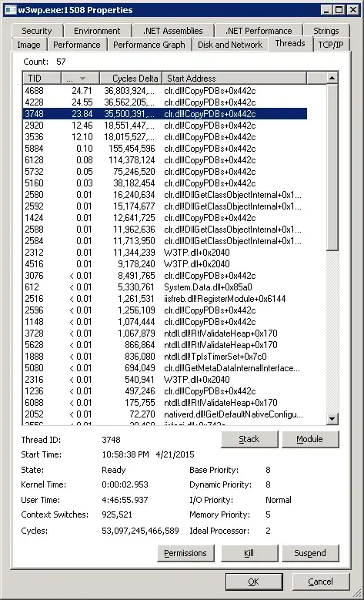Select the thread row with TID 2596

pos(165,310)
